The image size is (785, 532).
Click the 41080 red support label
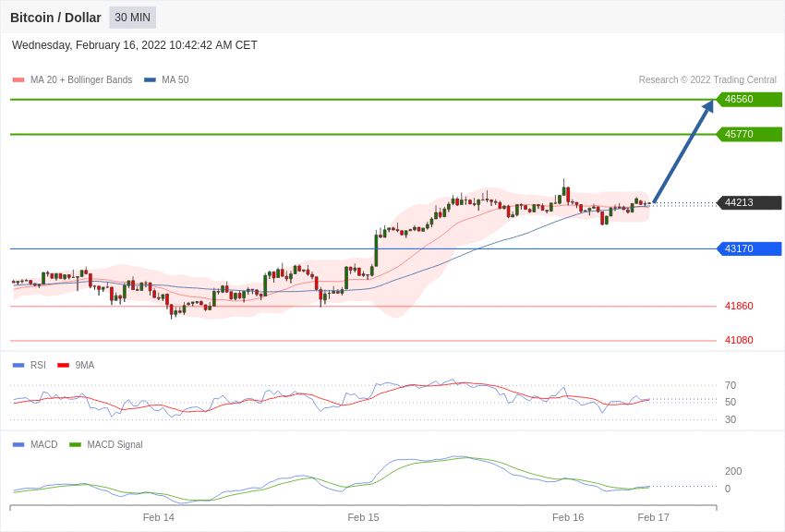(x=739, y=340)
